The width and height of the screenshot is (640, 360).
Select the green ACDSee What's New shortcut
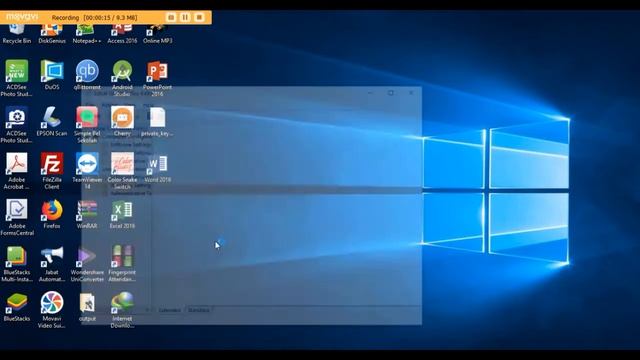pyautogui.click(x=17, y=78)
